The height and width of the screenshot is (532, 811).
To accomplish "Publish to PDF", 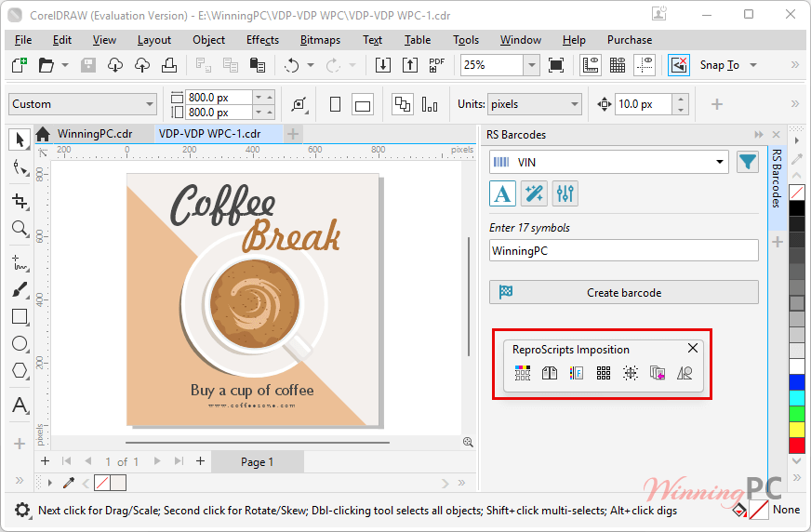I will pyautogui.click(x=436, y=65).
